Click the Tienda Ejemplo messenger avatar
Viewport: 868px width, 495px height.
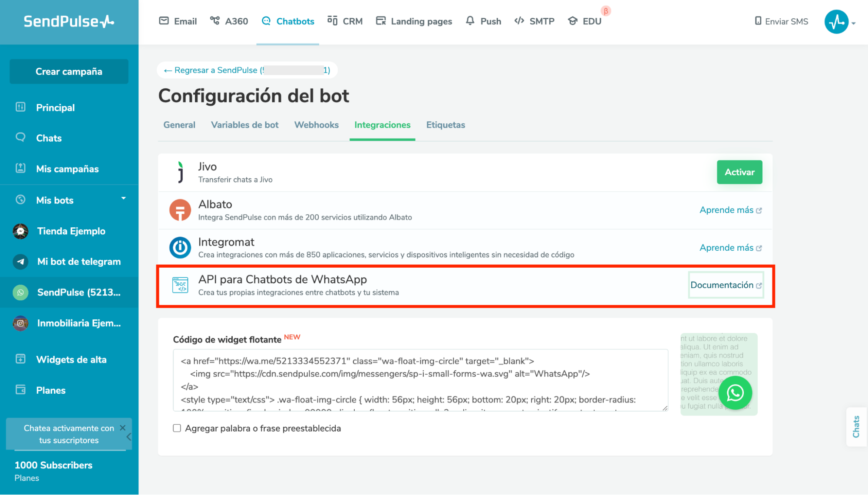point(20,231)
